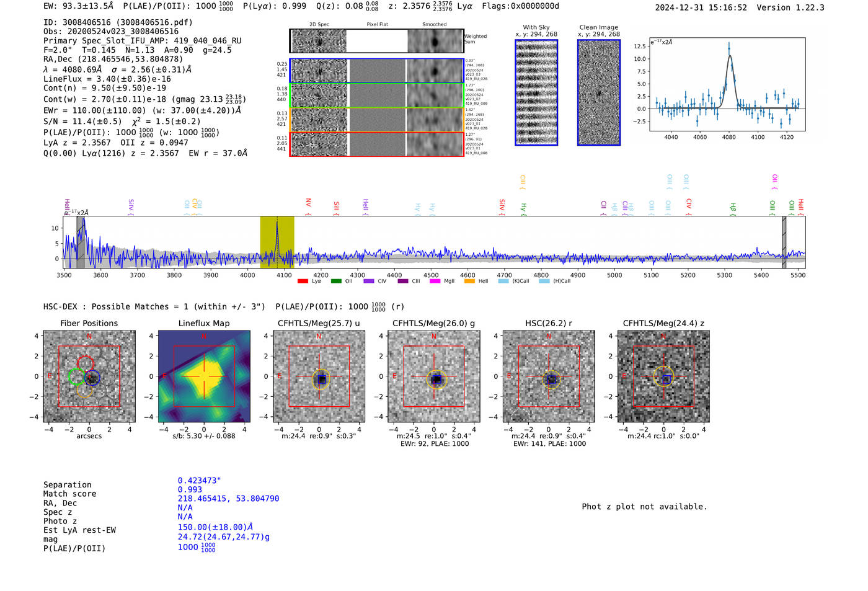868x591 pixels.
Task: Select the 150.00(±18.00)Å rest-EW value
Action: pyautogui.click(x=215, y=527)
